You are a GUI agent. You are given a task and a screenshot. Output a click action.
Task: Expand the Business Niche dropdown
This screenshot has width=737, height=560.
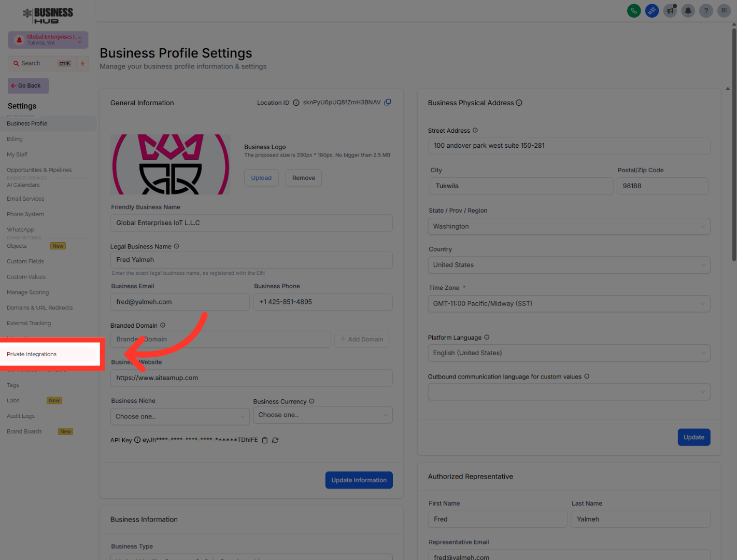coord(180,416)
